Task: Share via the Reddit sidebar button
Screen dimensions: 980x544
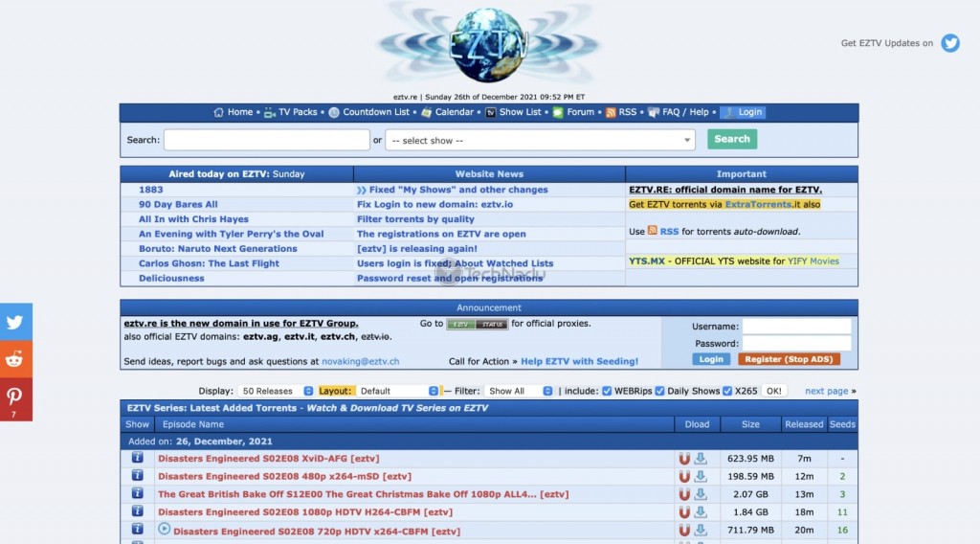Action: coord(15,359)
